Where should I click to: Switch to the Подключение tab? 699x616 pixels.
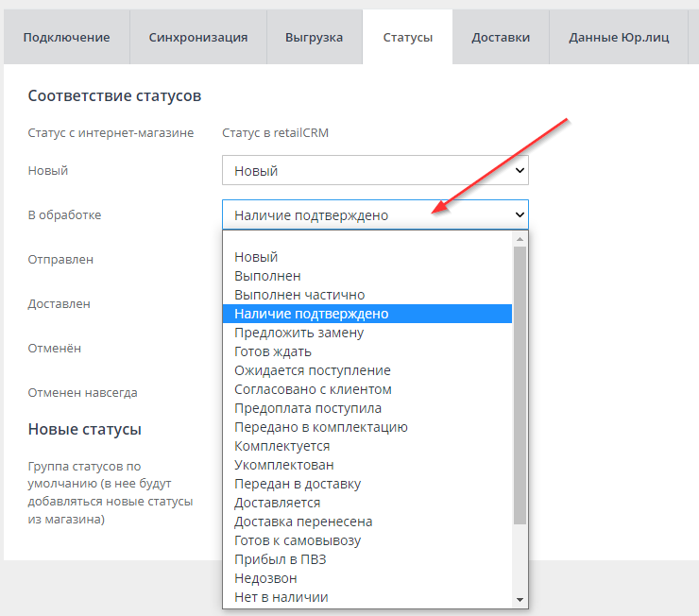pos(66,38)
